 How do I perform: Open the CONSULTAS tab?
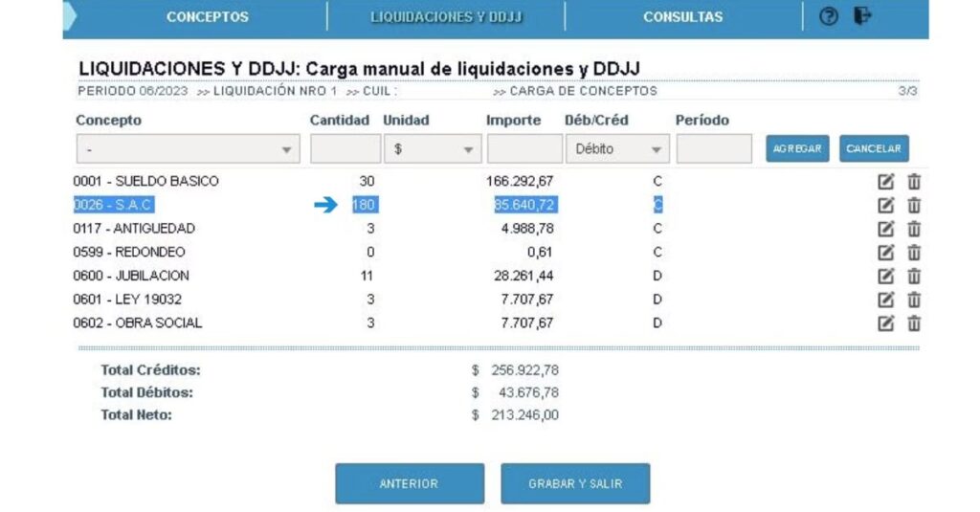coord(682,17)
